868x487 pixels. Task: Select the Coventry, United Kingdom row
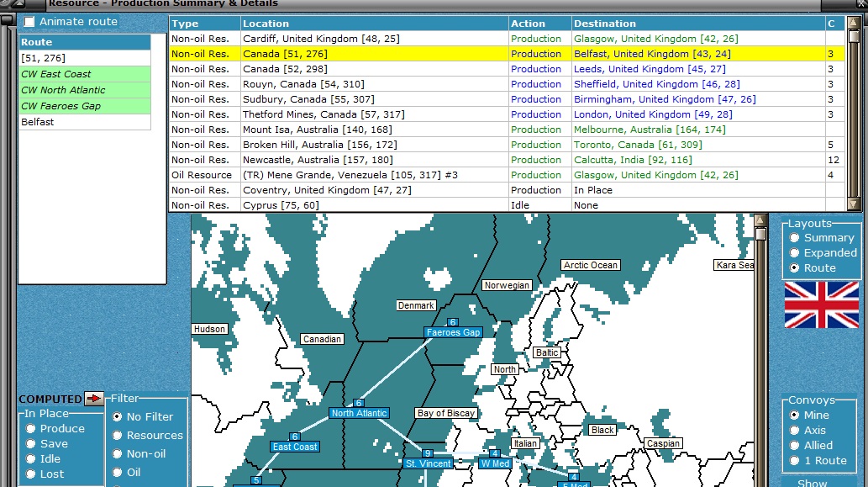point(507,190)
